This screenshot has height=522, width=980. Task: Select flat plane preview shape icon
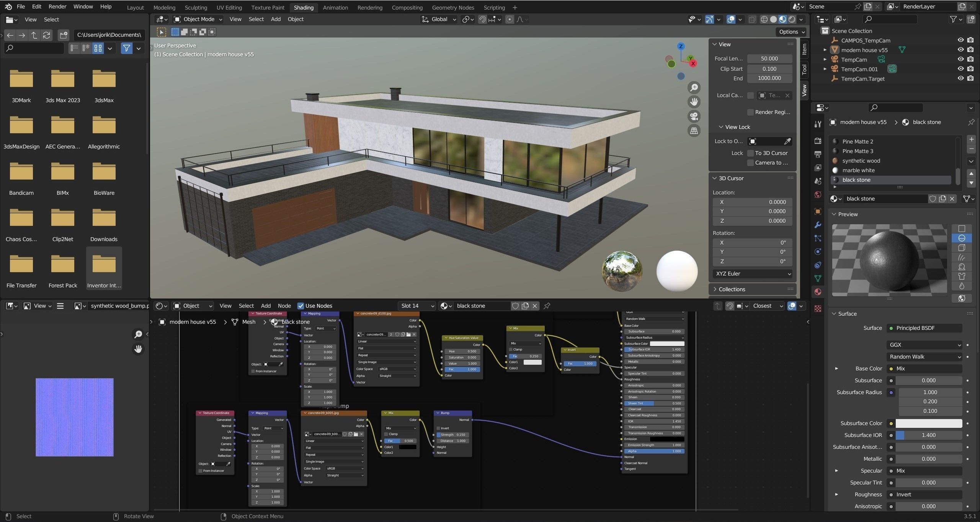click(x=962, y=228)
